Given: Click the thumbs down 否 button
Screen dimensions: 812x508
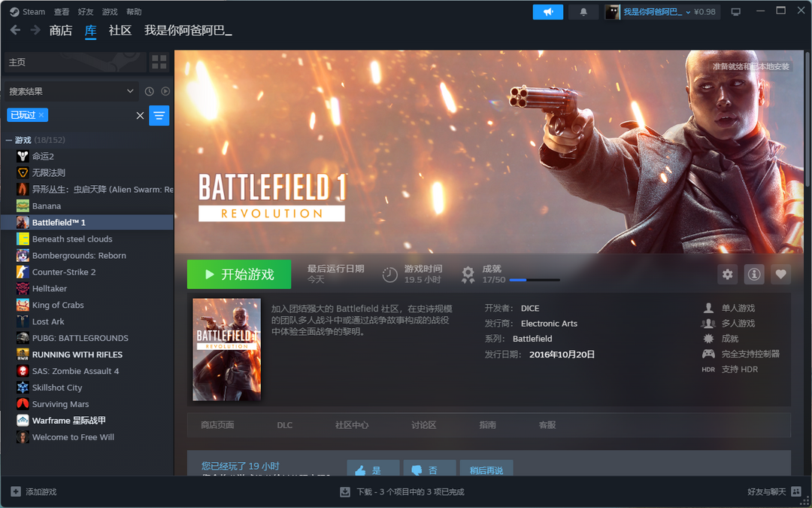Looking at the screenshot, I should pyautogui.click(x=429, y=468).
